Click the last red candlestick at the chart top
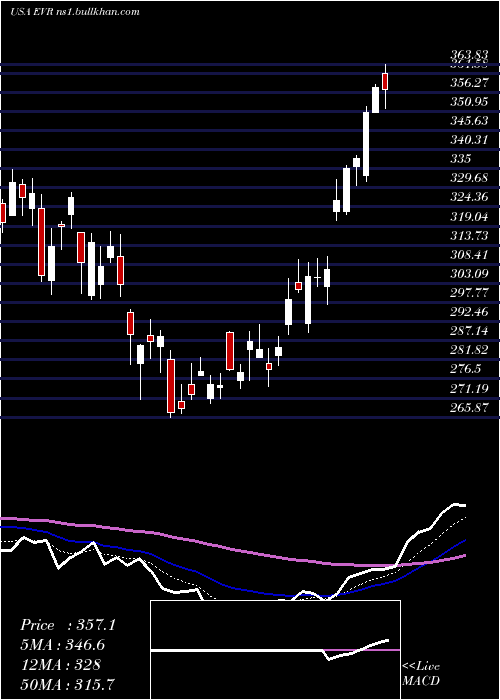The image size is (500, 700). pos(385,82)
